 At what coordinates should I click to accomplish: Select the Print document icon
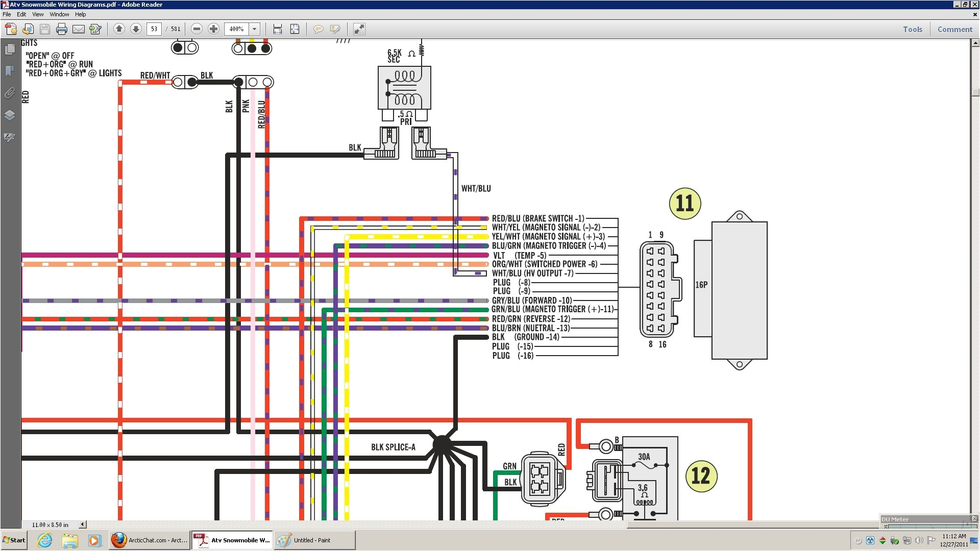pos(61,29)
